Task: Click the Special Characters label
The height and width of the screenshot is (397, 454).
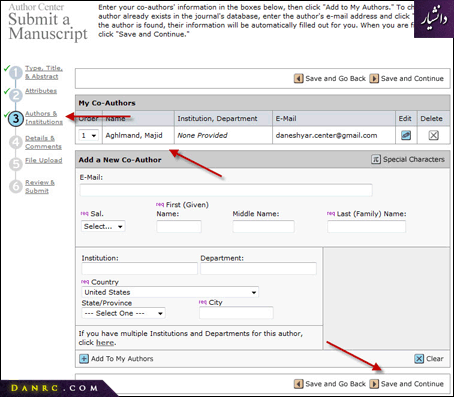Action: (x=414, y=159)
